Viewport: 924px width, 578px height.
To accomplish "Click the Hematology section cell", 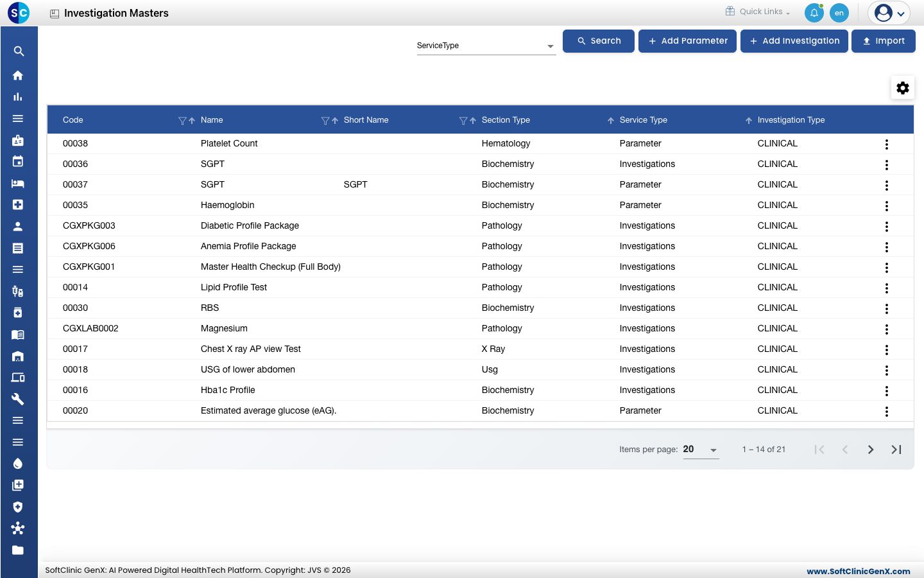I will pos(506,143).
